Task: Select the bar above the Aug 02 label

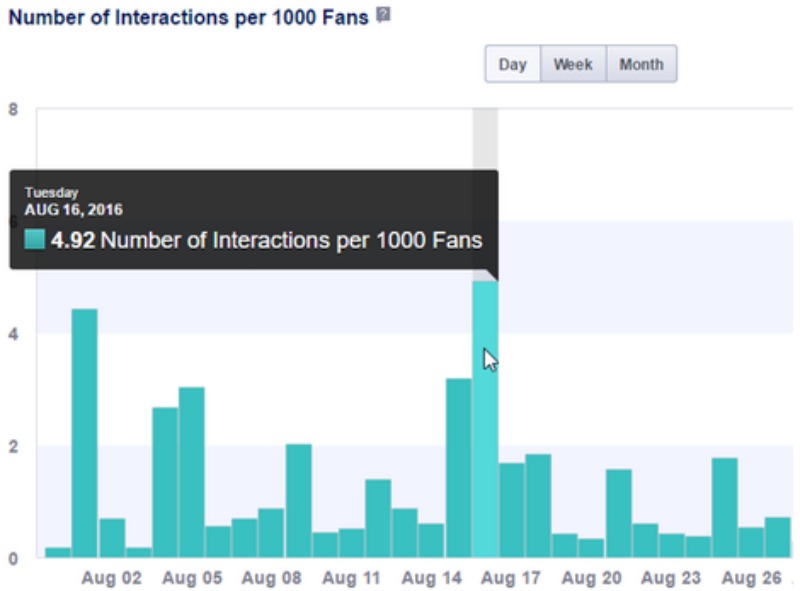Action: pos(112,538)
